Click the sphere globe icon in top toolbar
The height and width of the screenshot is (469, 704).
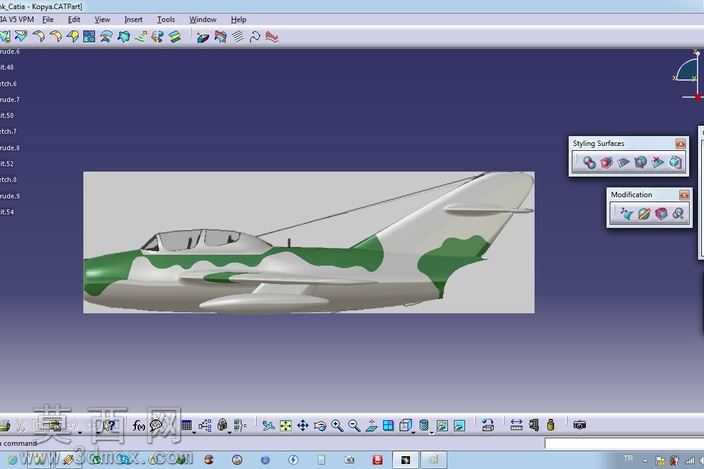click(157, 36)
